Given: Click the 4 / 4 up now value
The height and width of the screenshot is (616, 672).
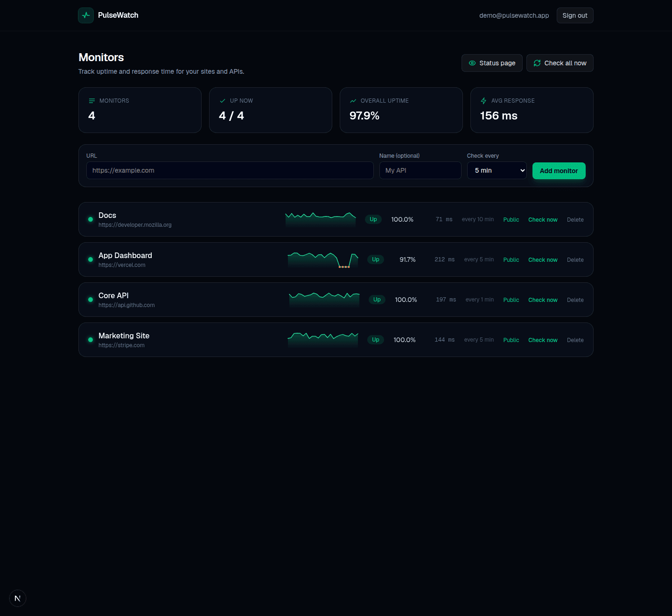Looking at the screenshot, I should coord(231,116).
